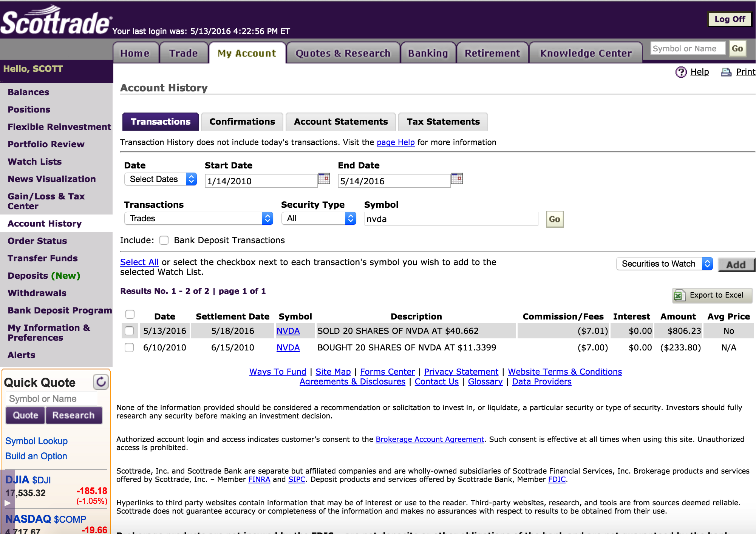Click the Print printer icon

click(726, 72)
